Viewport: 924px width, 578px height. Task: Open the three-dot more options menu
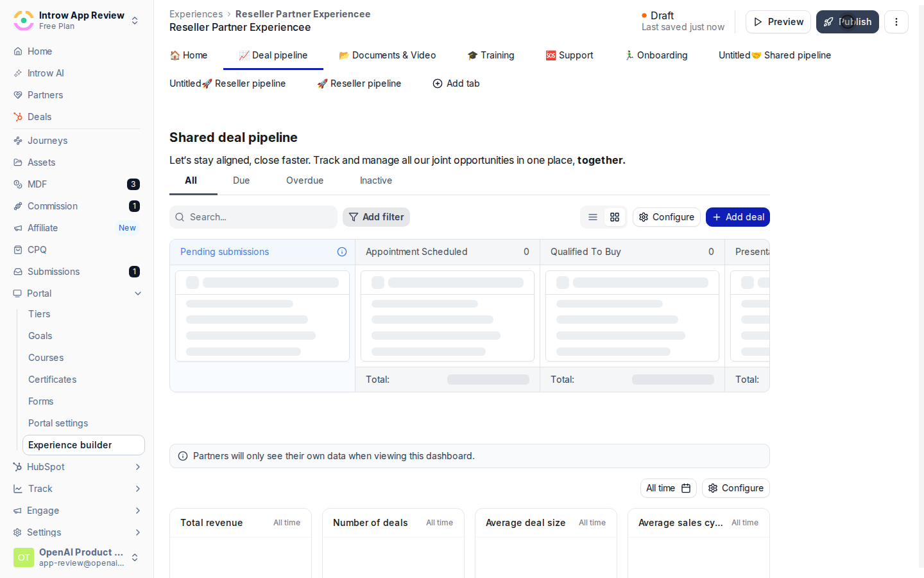(896, 22)
